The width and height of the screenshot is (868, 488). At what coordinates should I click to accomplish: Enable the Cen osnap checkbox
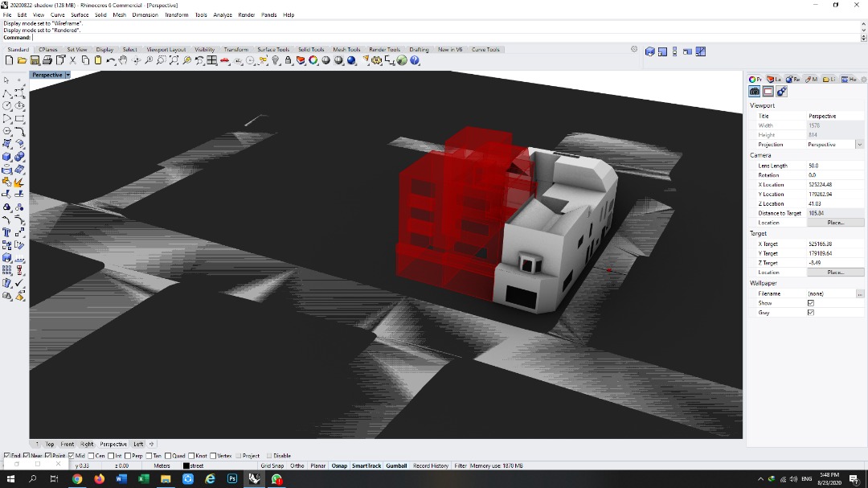point(92,456)
